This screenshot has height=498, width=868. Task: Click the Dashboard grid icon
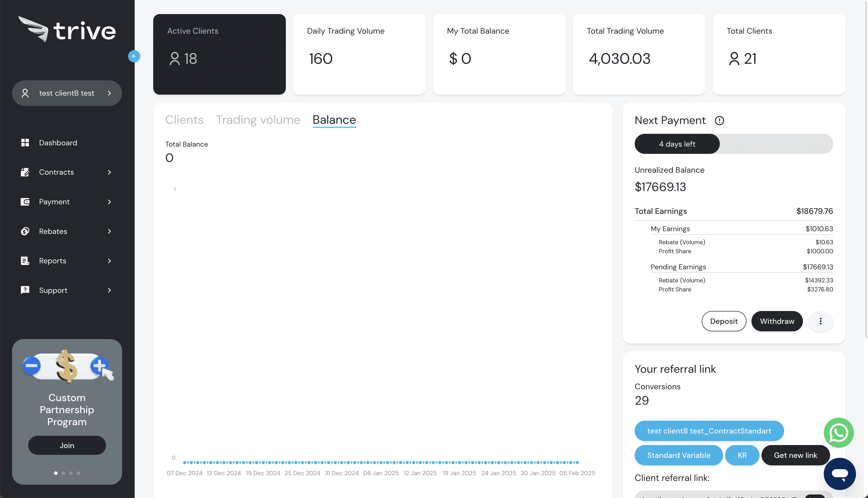[x=25, y=143]
